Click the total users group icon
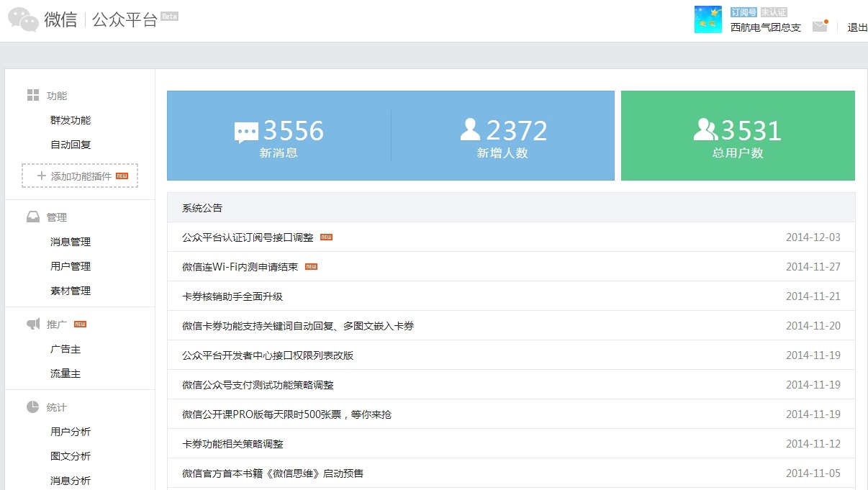 705,130
